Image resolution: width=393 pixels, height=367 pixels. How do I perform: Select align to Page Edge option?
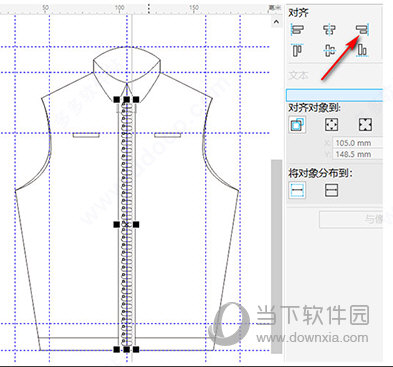tap(332, 125)
